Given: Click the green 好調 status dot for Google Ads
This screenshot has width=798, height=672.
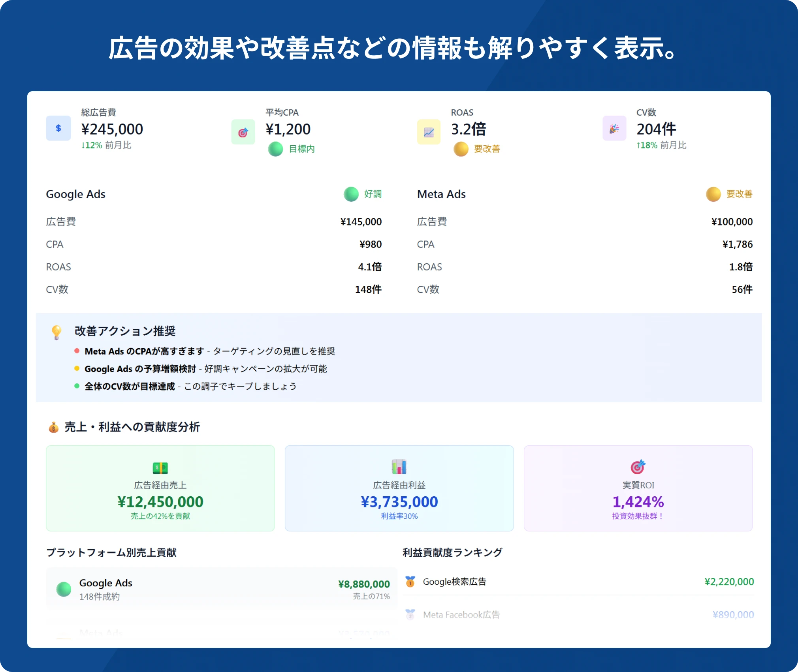Looking at the screenshot, I should click(351, 194).
